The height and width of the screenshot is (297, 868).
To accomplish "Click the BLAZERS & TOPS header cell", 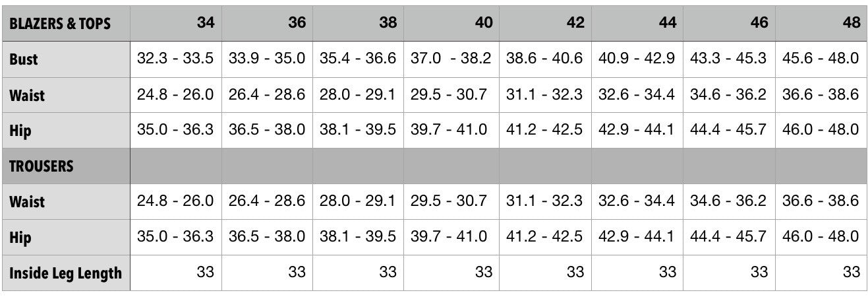I will click(x=60, y=24).
